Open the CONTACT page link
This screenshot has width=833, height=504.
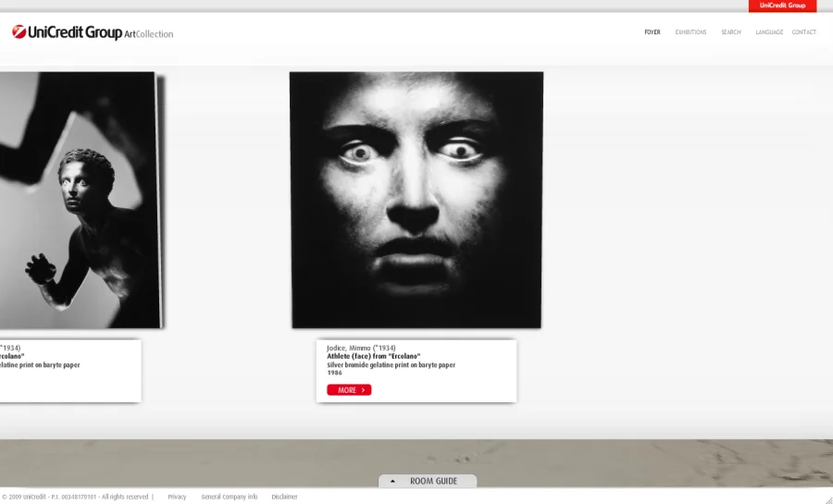(803, 32)
